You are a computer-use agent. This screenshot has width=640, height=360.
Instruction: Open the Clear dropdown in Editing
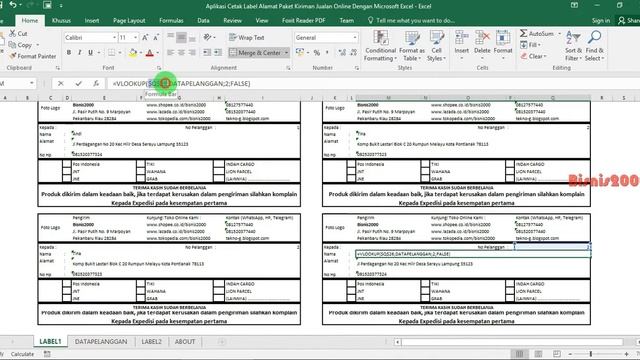point(533,56)
